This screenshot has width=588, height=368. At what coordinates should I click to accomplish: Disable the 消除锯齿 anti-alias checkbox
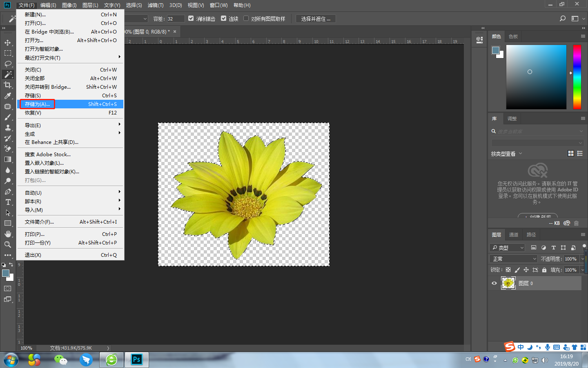click(191, 18)
